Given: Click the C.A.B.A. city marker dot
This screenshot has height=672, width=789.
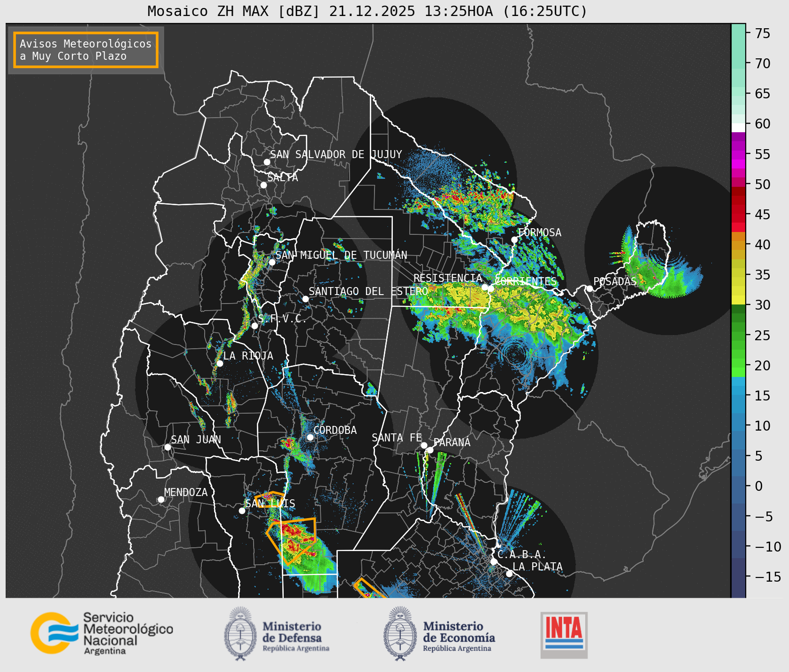Looking at the screenshot, I should coord(494,561).
